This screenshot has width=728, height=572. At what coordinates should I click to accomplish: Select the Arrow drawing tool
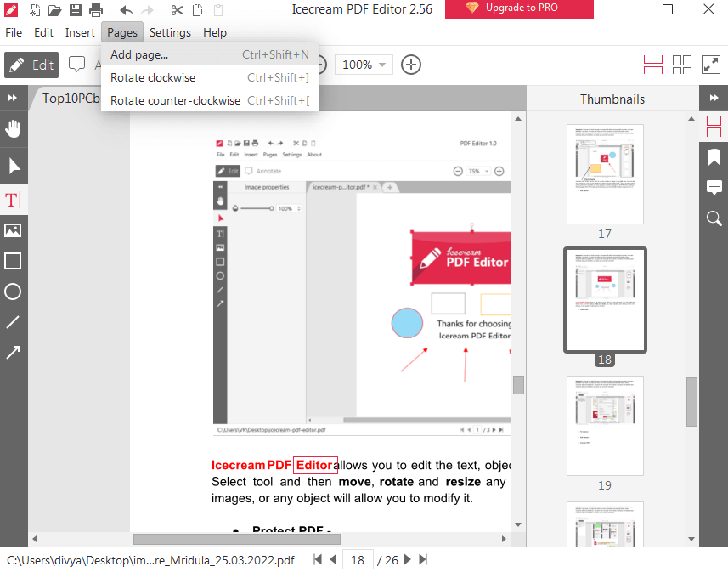13,352
